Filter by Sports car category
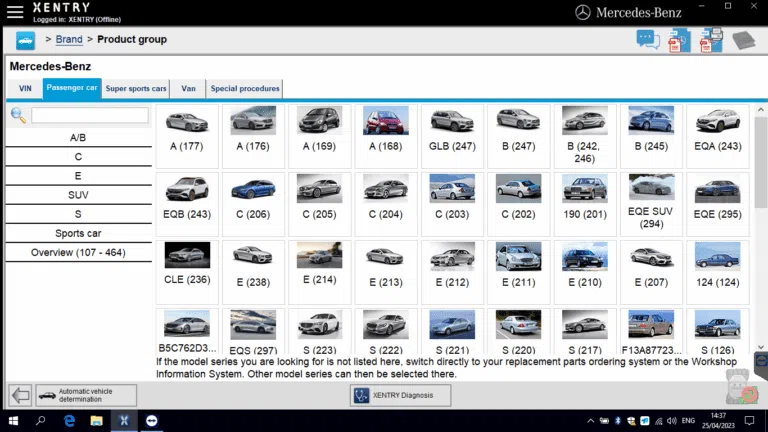 tap(78, 233)
